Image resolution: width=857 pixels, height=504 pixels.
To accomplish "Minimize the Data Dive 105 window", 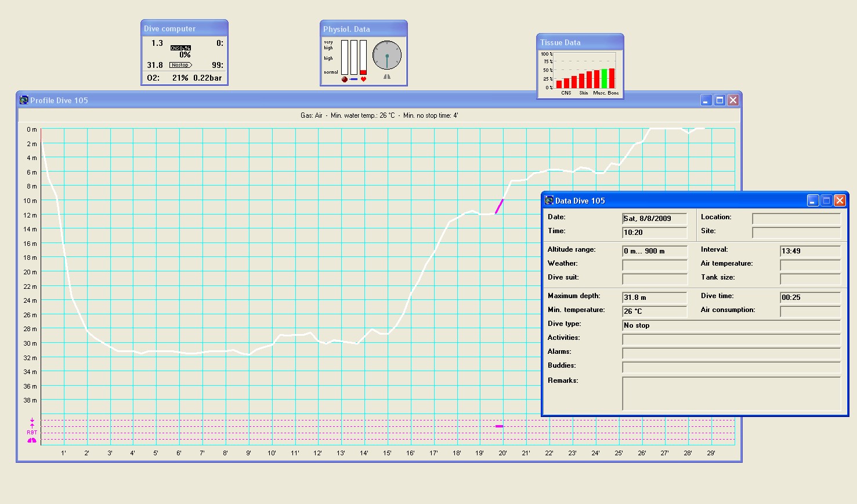I will [813, 201].
